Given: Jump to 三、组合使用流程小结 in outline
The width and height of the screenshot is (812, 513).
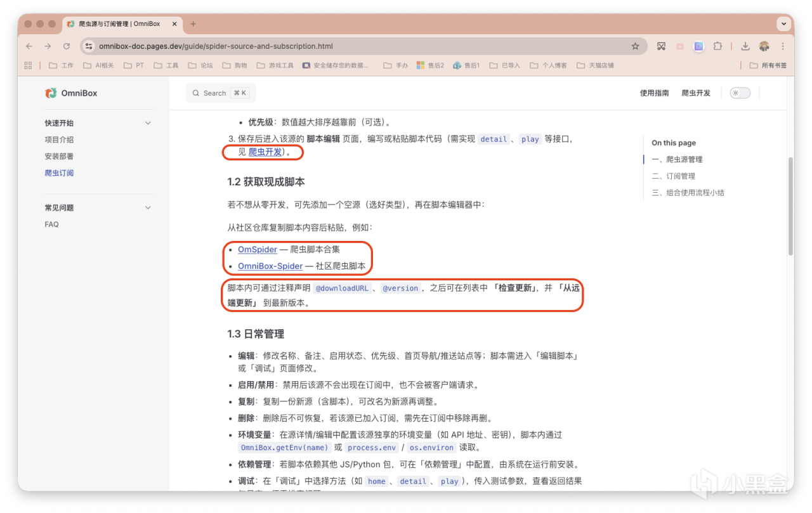Looking at the screenshot, I should pyautogui.click(x=688, y=192).
